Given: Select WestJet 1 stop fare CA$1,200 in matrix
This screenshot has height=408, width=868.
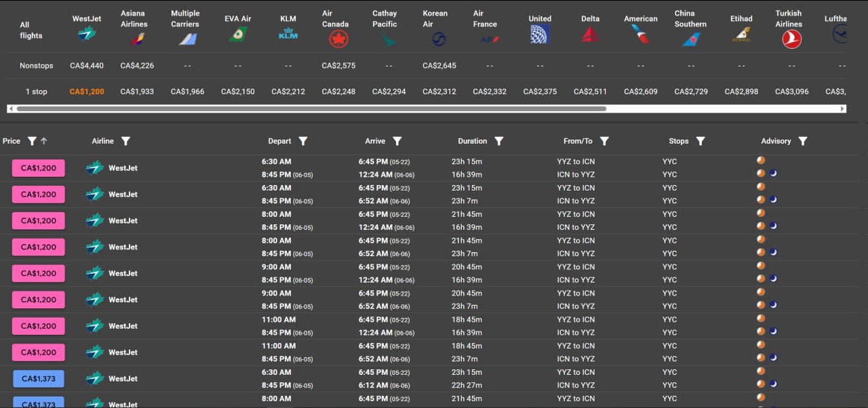Looking at the screenshot, I should pyautogui.click(x=87, y=91).
